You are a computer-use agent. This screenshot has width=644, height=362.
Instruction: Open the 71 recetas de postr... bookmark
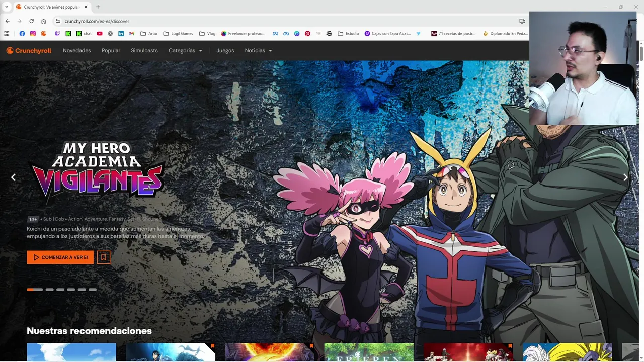(x=453, y=34)
